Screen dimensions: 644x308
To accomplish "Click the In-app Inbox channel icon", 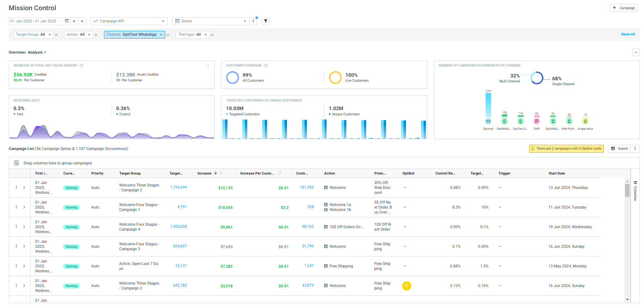I will point(585,121).
